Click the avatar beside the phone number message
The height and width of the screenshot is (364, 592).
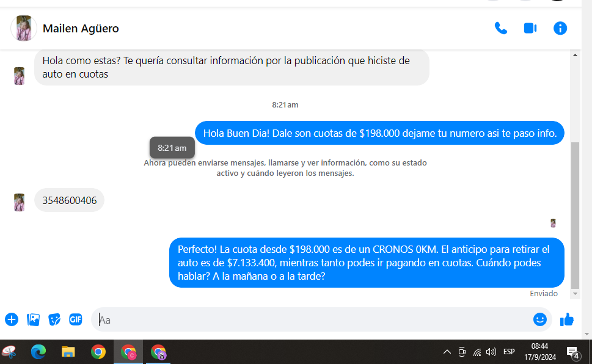coord(20,202)
